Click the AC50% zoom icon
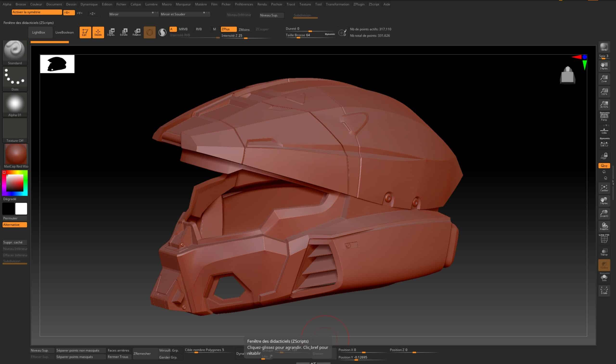The image size is (616, 364). tap(604, 104)
